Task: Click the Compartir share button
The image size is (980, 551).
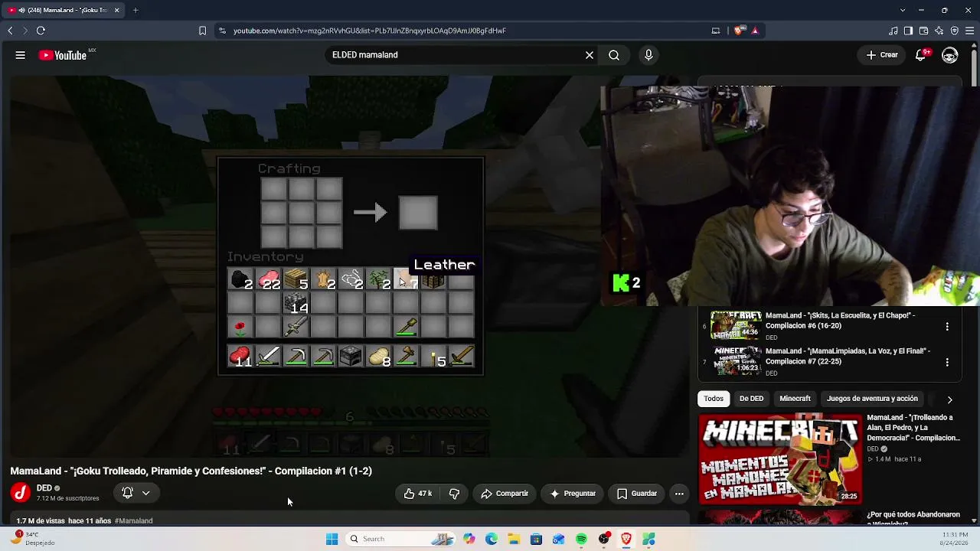Action: pyautogui.click(x=505, y=494)
